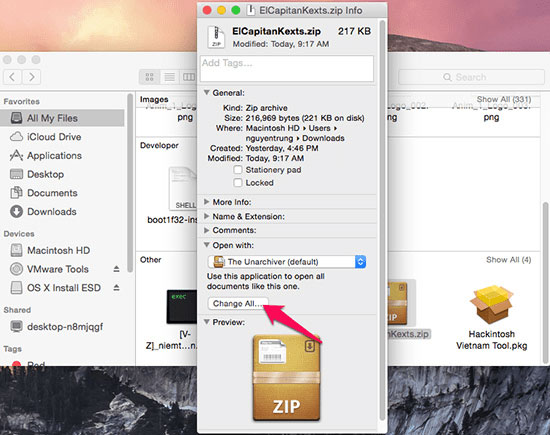Select the exec terminal file icon
The image size is (550, 435).
(182, 306)
